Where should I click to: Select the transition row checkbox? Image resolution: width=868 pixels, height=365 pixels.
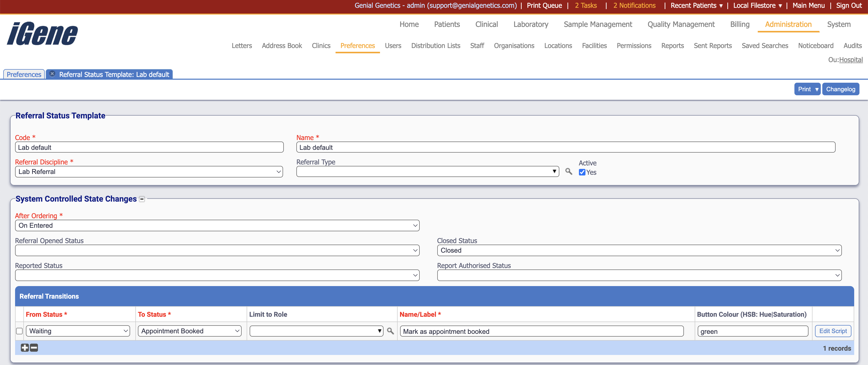[x=19, y=331]
